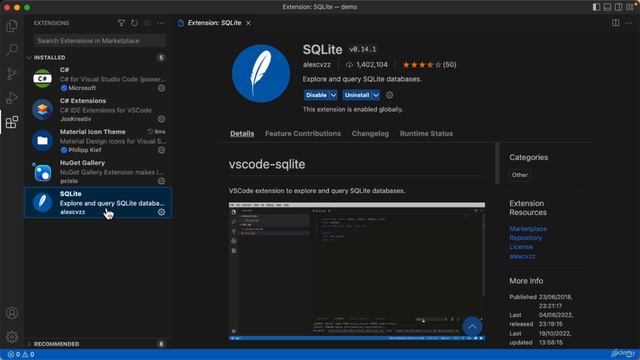Select the Other category tag
Image resolution: width=640 pixels, height=360 pixels.
click(520, 175)
